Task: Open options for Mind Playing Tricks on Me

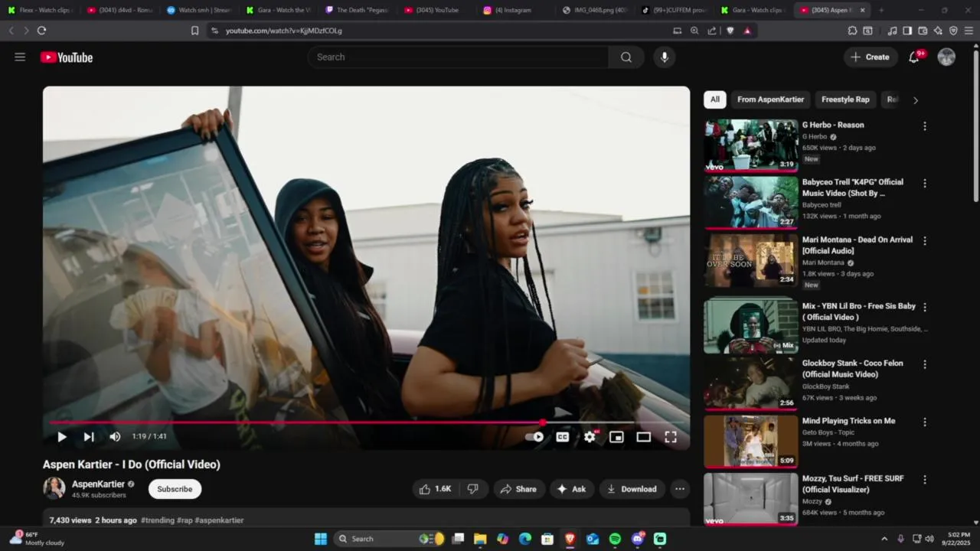Action: [x=924, y=422]
